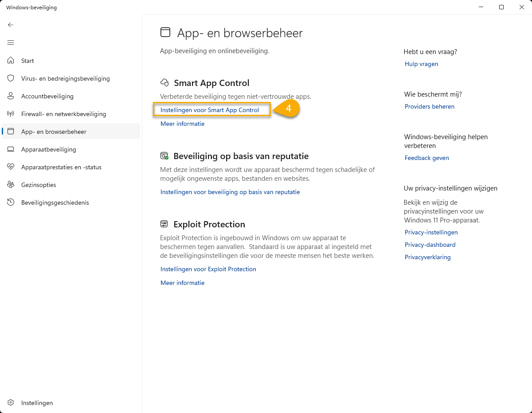This screenshot has height=413, width=532.
Task: Toggle the hamburger navigation menu
Action: (x=11, y=43)
